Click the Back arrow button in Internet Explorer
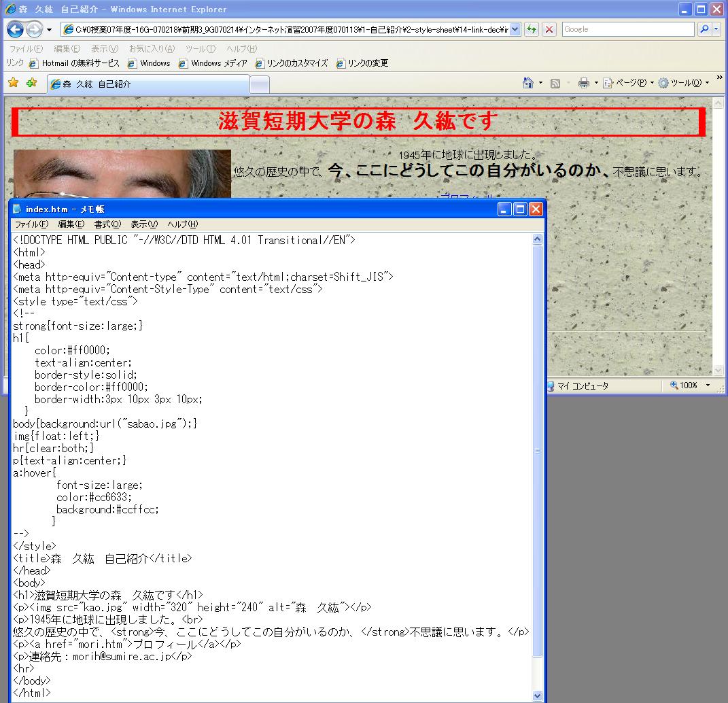This screenshot has height=703, width=728. point(15,30)
